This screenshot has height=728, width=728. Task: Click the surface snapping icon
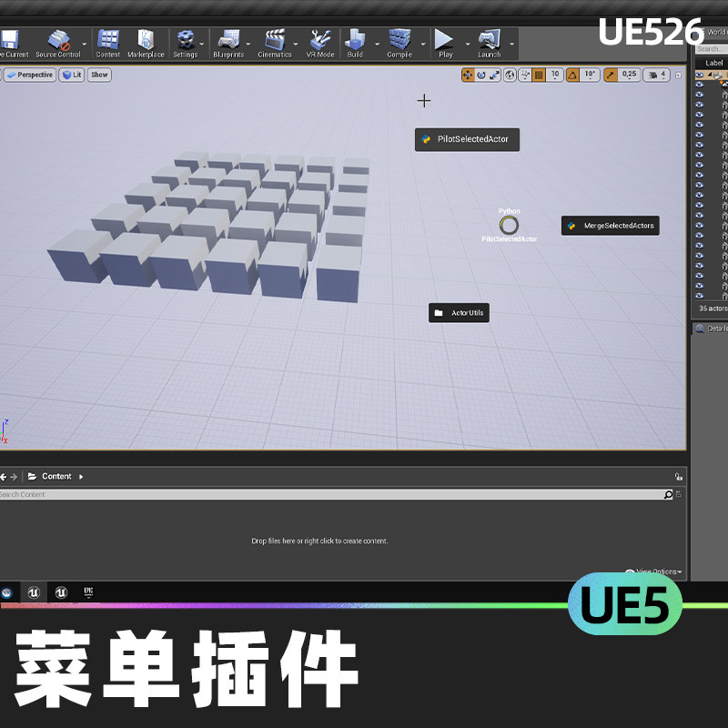click(525, 75)
